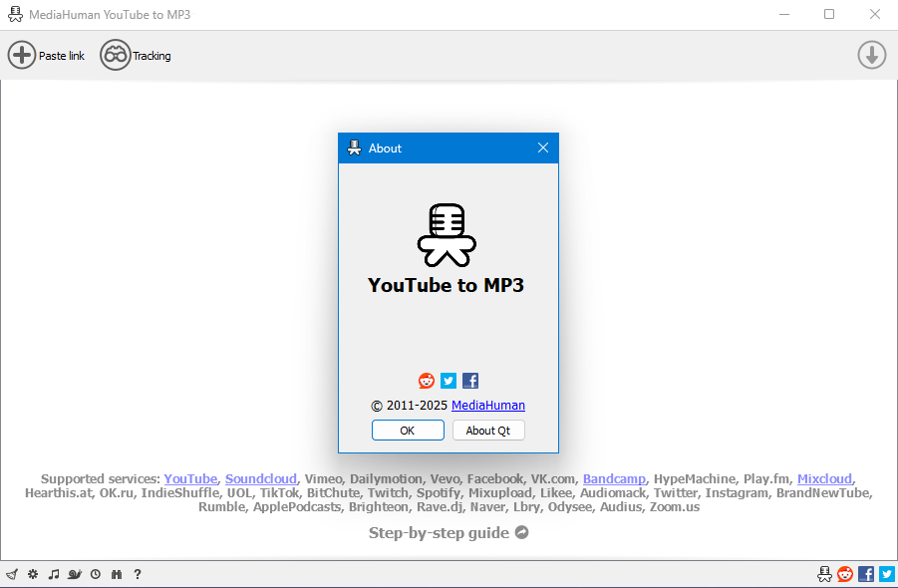Open the Facebook icon in status bar
This screenshot has height=588, width=898.
click(866, 574)
